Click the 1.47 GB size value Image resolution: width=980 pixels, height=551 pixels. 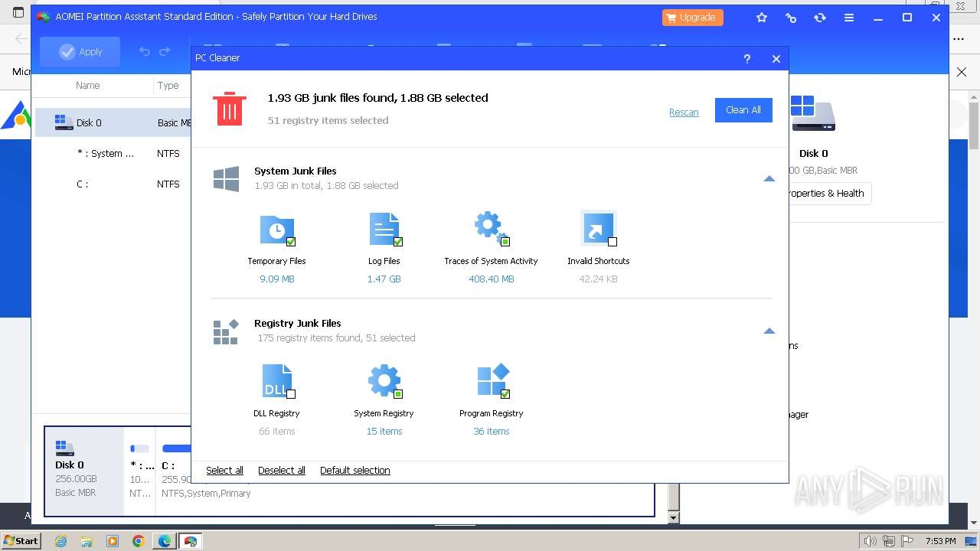point(384,279)
